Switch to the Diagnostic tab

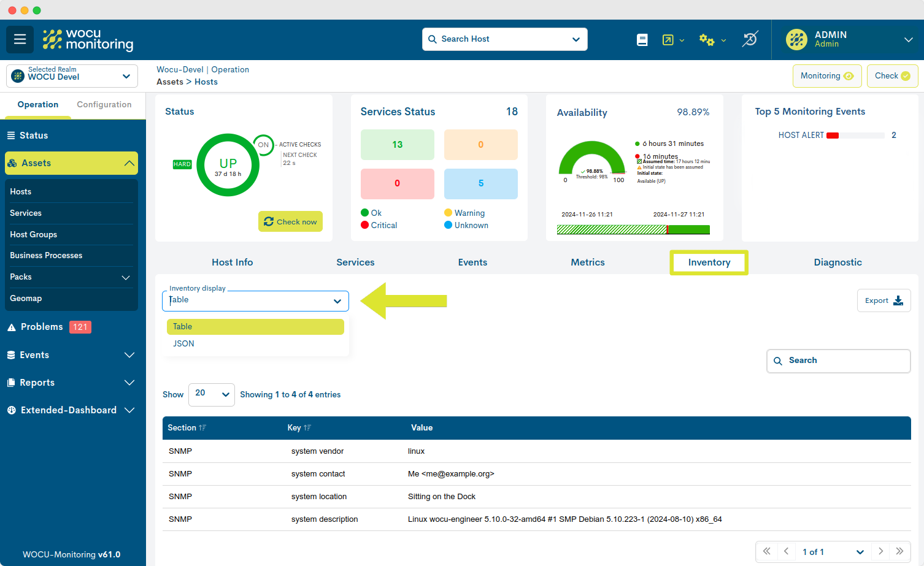[837, 262]
